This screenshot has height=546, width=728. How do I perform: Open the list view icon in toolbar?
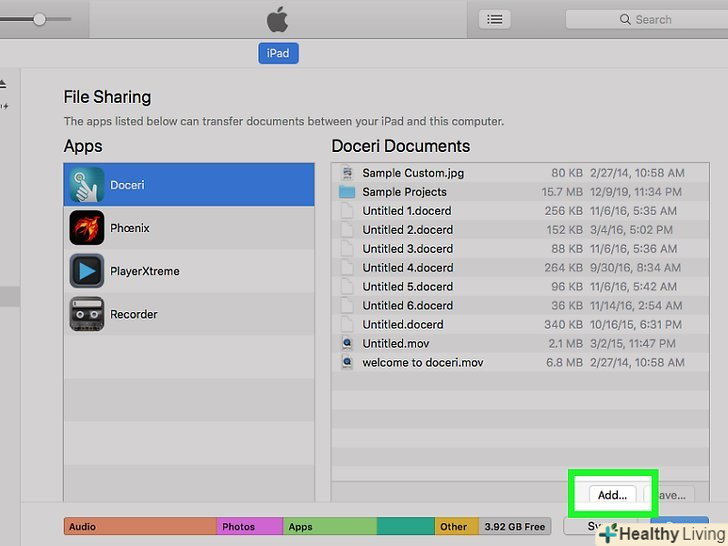[x=494, y=19]
